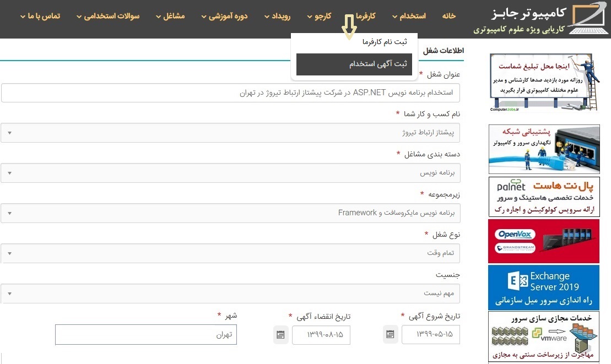Image resolution: width=611 pixels, height=364 pixels.
Task: Open نوع شغل dropdown showing تمام وقت
Action: click(x=230, y=253)
